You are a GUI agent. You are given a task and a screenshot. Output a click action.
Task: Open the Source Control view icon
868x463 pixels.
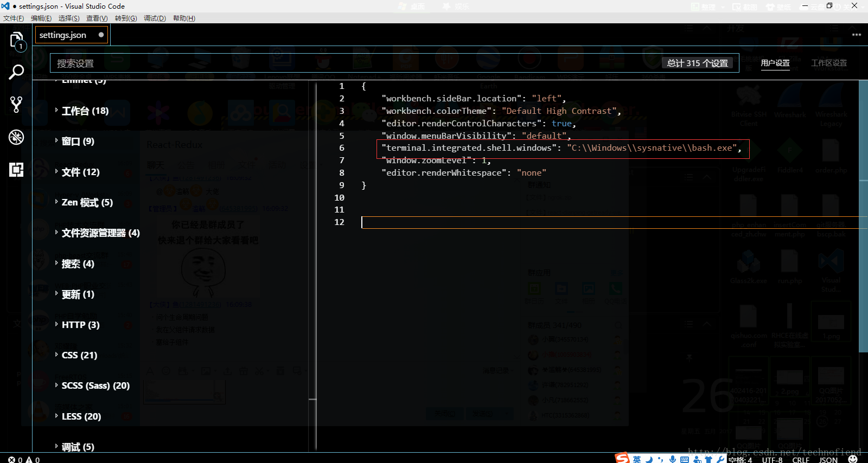(x=16, y=105)
